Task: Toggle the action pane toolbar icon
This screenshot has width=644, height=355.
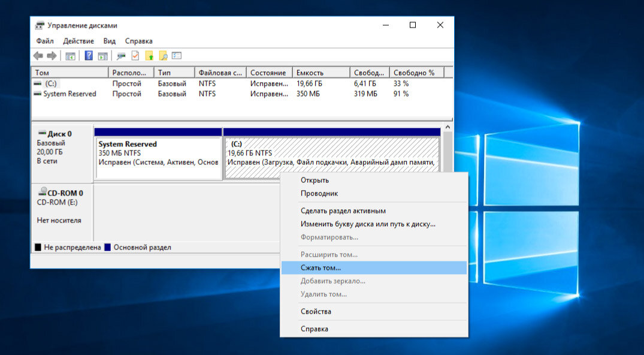Action: click(x=102, y=56)
